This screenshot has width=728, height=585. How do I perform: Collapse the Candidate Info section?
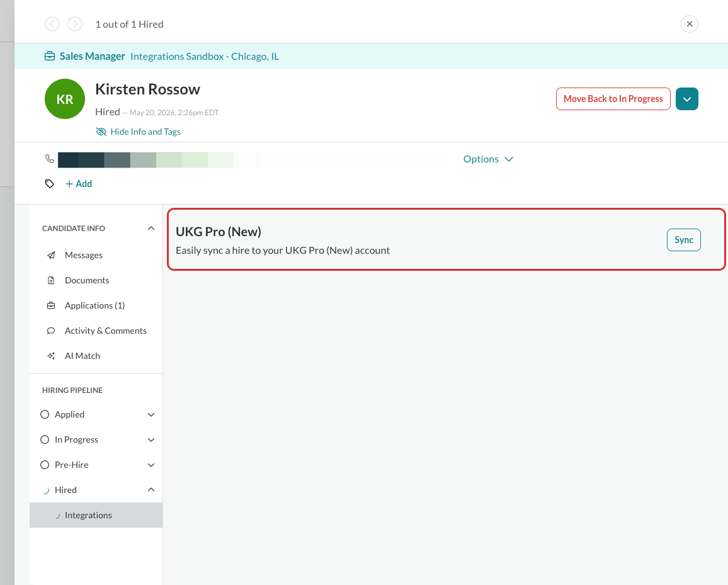point(151,229)
